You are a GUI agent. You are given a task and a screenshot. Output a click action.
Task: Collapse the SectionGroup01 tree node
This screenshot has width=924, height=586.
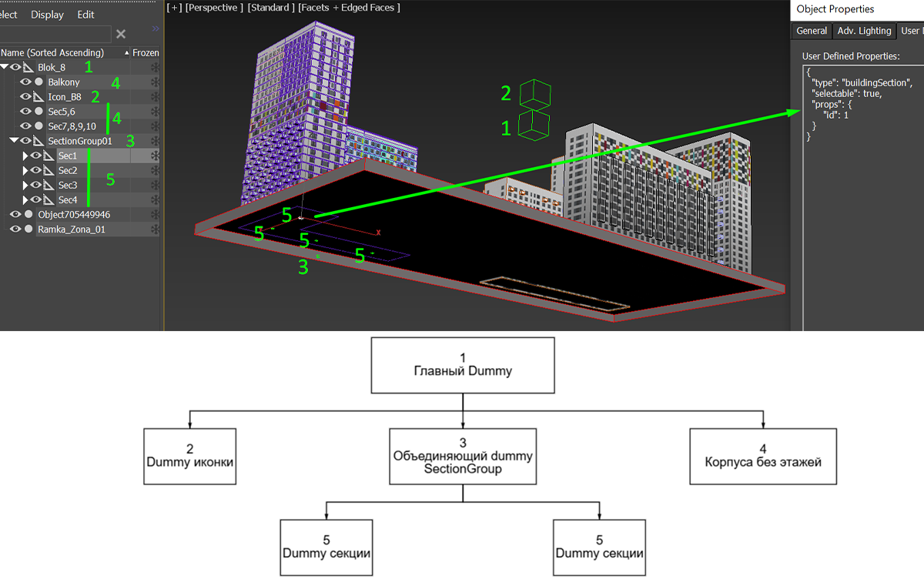pos(15,141)
